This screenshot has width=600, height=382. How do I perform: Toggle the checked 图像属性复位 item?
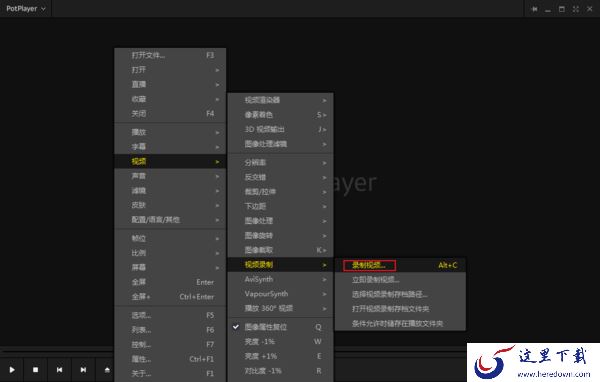click(280, 327)
